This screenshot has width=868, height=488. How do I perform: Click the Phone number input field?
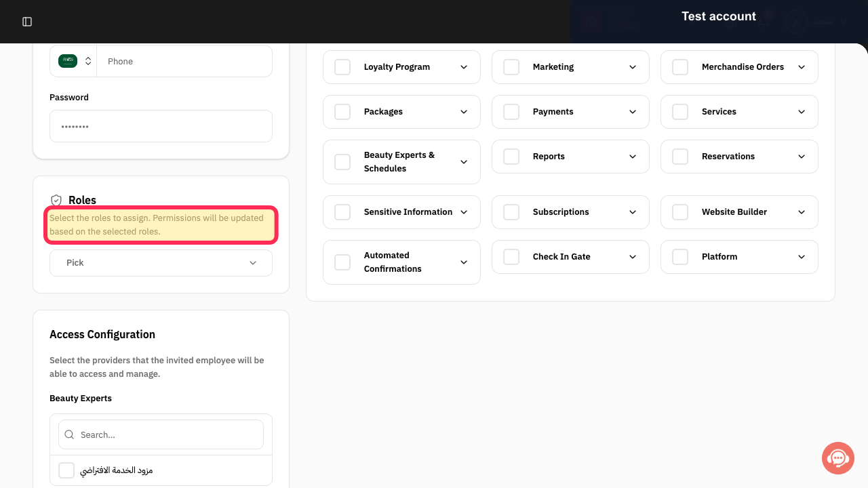(184, 61)
